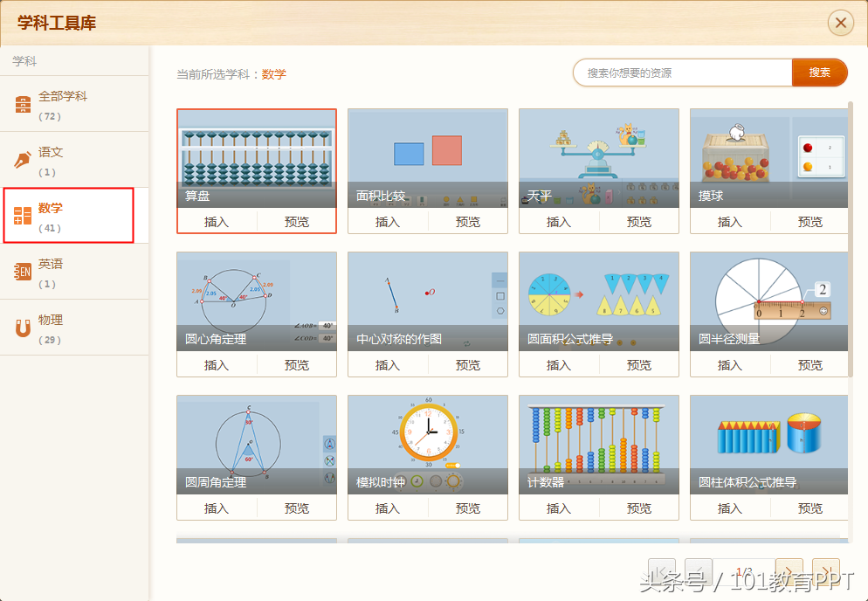Click the magnet icon for 物理

(x=23, y=328)
